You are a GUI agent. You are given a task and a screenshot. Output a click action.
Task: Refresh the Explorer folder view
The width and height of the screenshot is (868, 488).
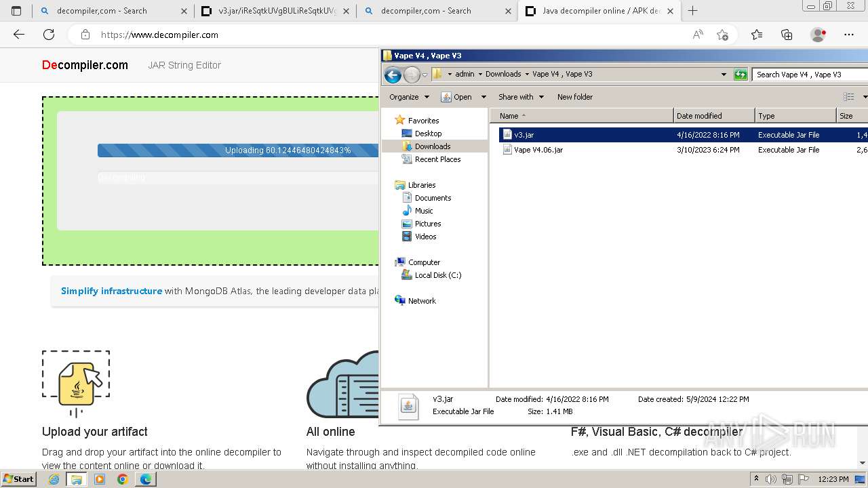[741, 75]
